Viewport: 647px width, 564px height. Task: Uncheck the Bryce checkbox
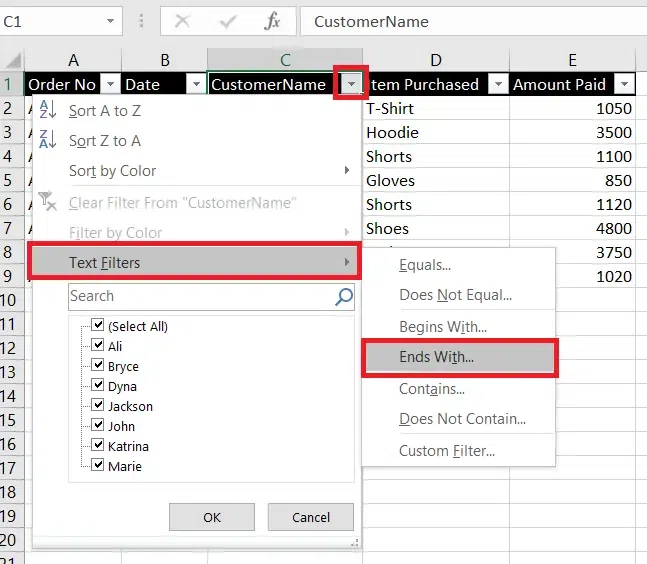(x=98, y=365)
